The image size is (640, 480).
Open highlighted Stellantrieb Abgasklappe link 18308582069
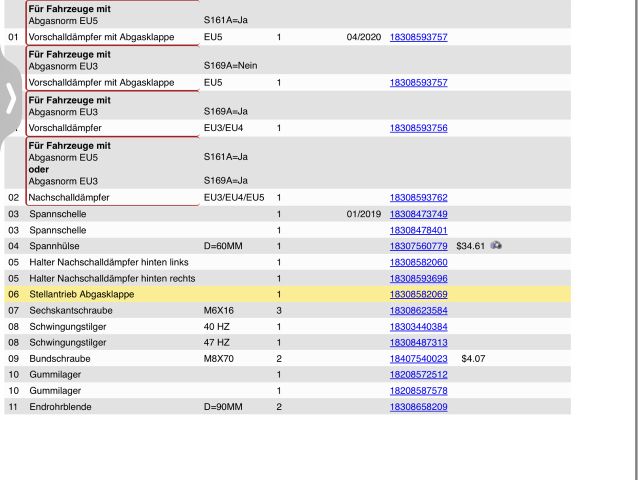(418, 294)
